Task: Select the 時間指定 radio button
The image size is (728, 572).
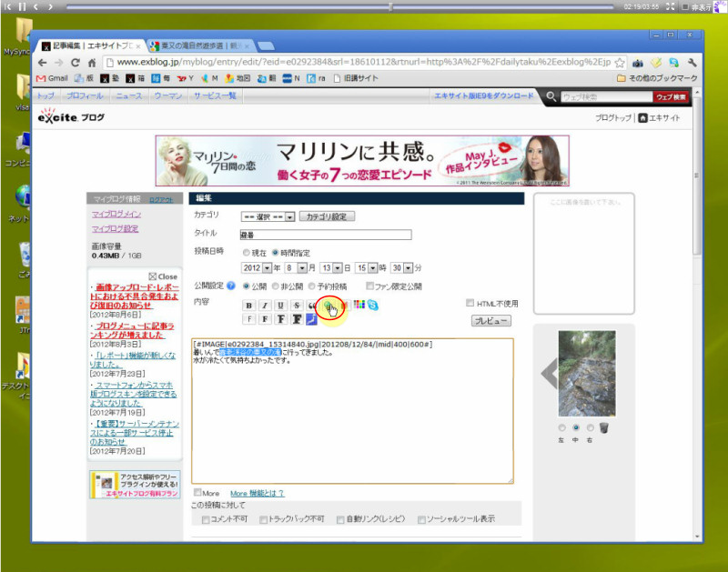Action: tap(276, 253)
